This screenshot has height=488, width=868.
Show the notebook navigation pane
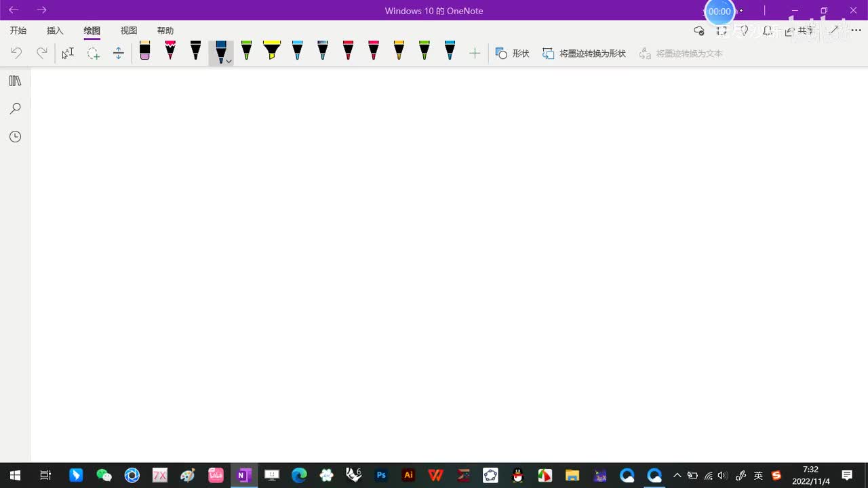tap(15, 81)
